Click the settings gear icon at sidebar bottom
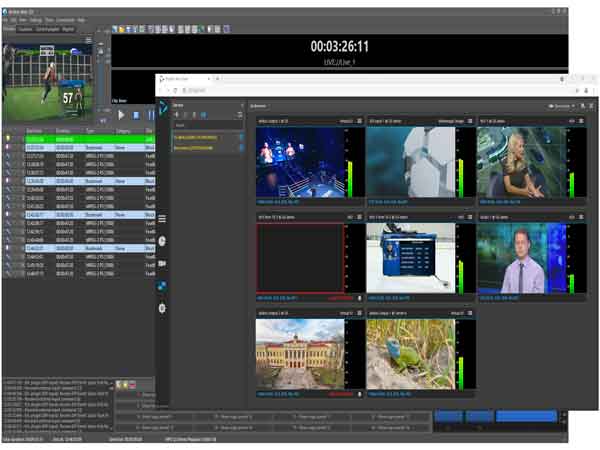 click(x=162, y=308)
